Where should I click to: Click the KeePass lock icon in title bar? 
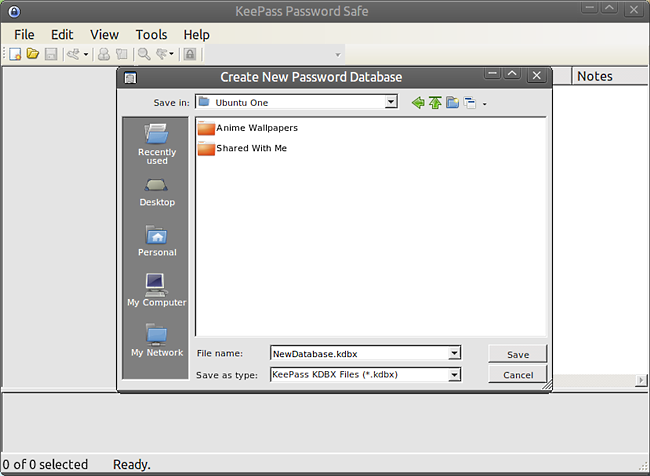coord(14,11)
